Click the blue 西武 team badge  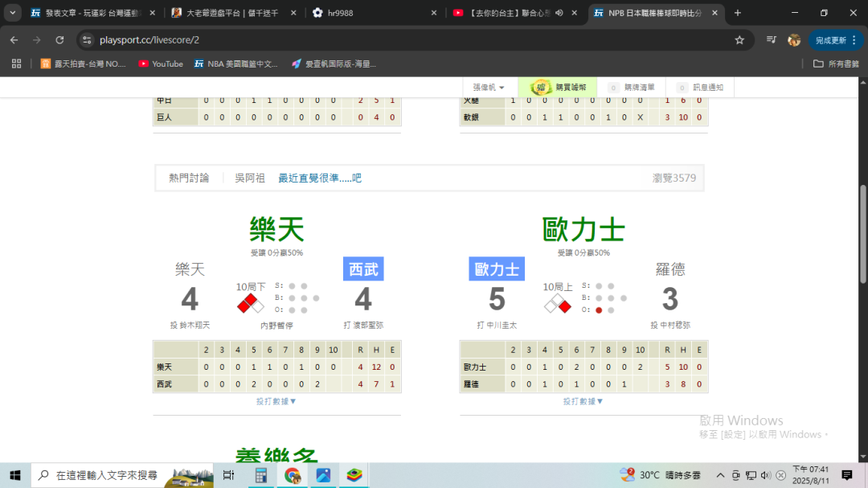tap(363, 269)
